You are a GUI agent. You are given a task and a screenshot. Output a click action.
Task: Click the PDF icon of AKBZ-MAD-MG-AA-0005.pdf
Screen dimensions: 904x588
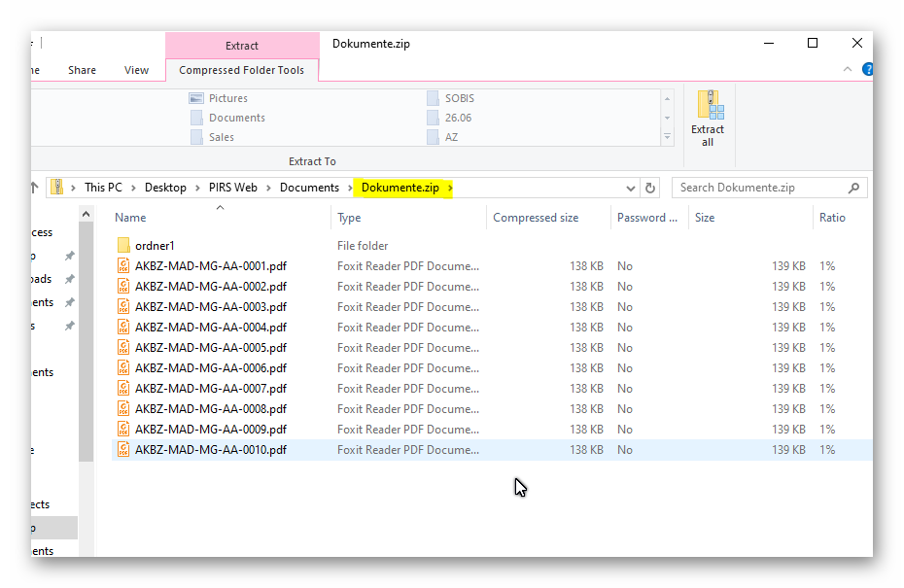click(123, 348)
